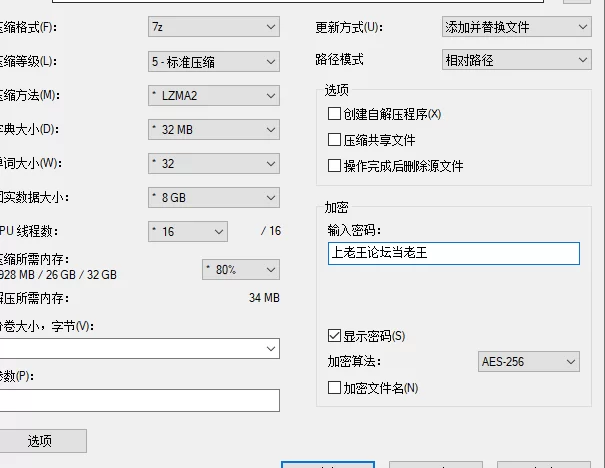The height and width of the screenshot is (468, 605).
Task: Expand solid block size dropdown showing 8 GB
Action: pyautogui.click(x=214, y=197)
